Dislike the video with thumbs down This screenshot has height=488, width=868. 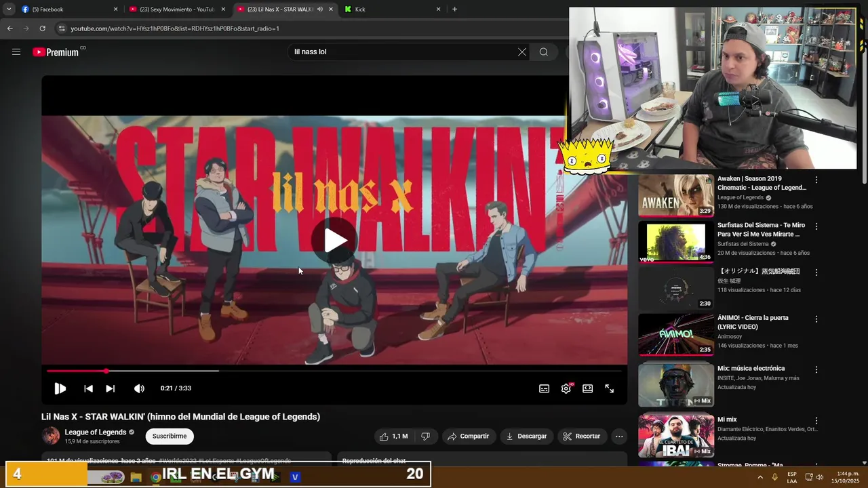(425, 436)
